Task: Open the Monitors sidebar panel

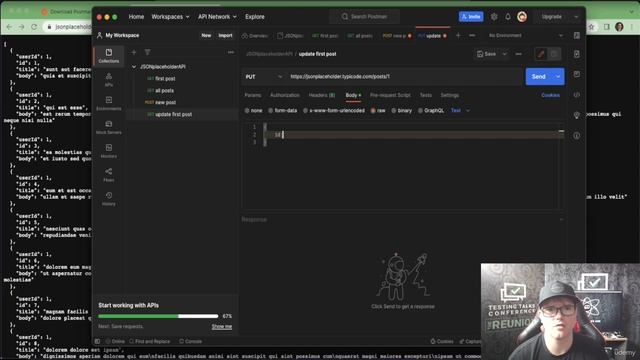Action: point(109,151)
